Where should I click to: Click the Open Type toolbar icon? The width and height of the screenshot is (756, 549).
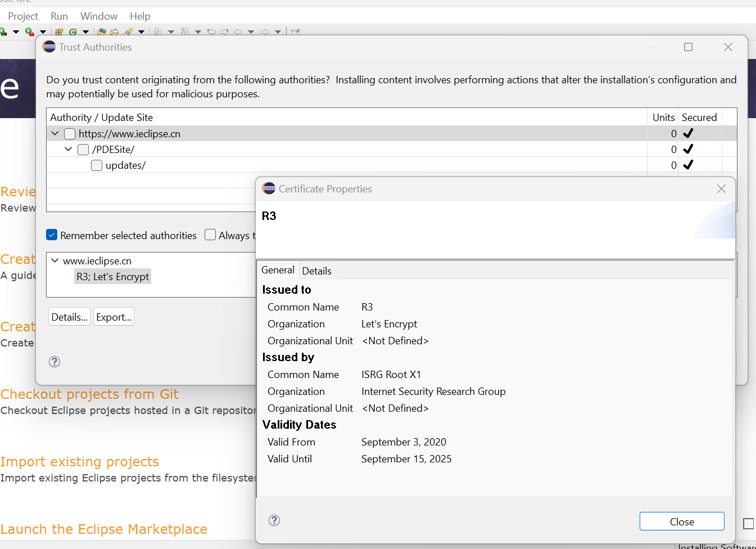coord(102,31)
